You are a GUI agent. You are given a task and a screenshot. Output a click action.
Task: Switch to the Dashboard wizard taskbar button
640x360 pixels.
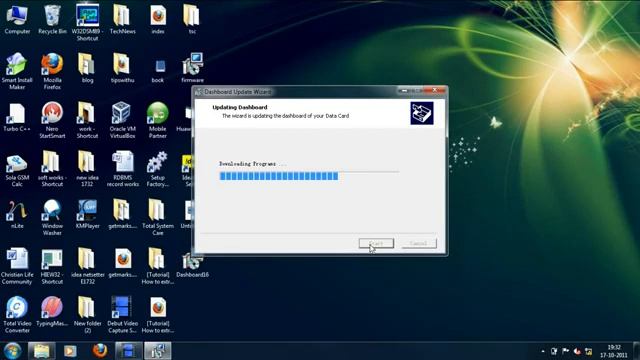click(158, 351)
